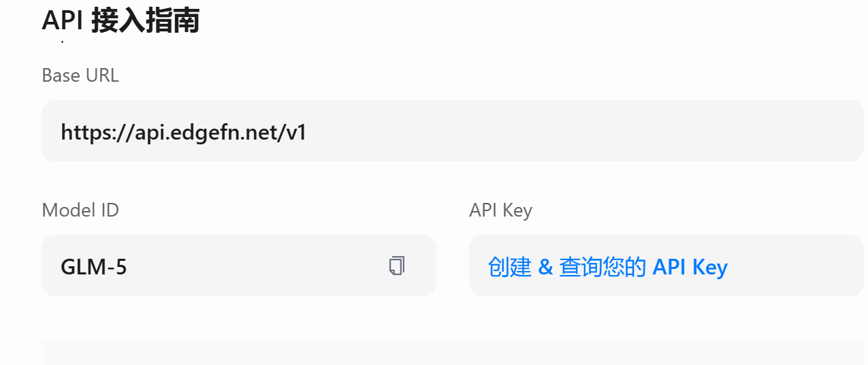This screenshot has height=365, width=868.
Task: Copy the GLM-5 model ID with the copy icon
Action: pos(397,266)
